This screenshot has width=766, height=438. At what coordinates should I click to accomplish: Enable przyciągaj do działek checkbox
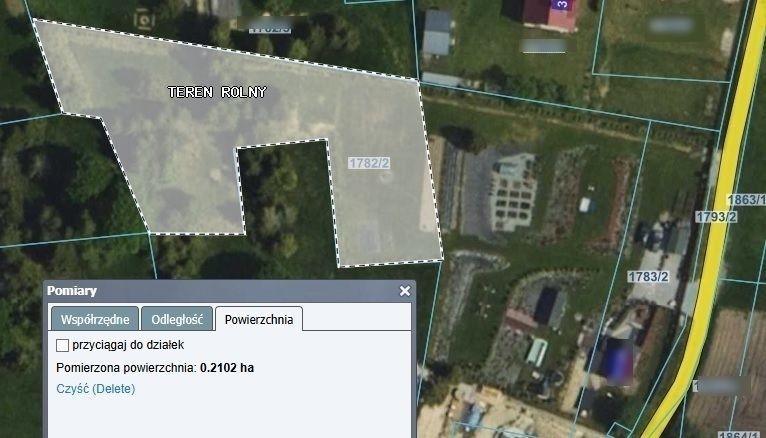(x=63, y=345)
